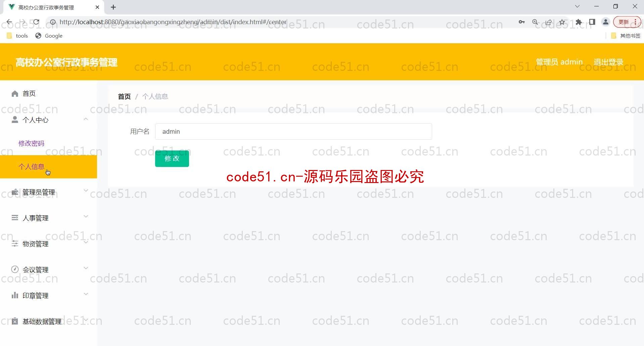Select 个人信息 in the sidebar
The image size is (644, 346).
point(48,167)
